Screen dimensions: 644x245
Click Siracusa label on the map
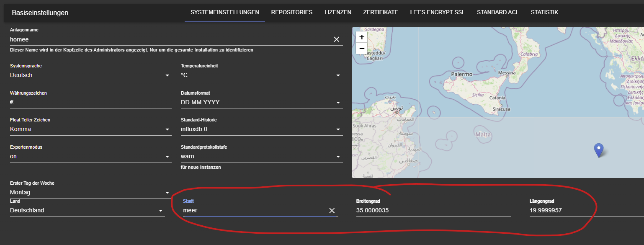point(501,109)
